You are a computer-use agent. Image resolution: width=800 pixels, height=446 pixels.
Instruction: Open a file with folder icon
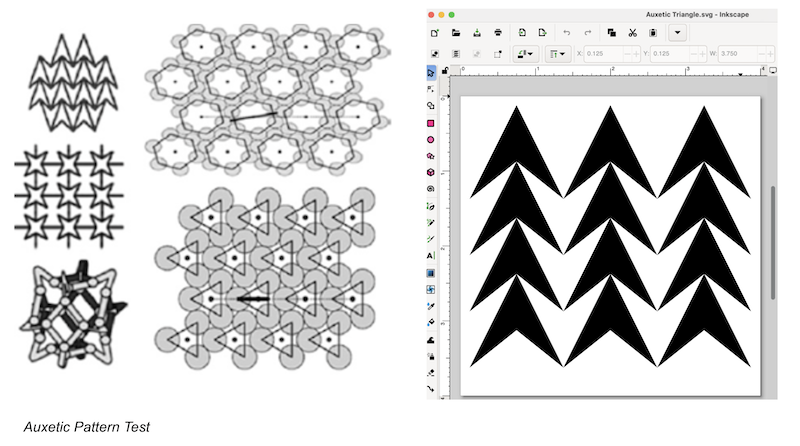[458, 33]
